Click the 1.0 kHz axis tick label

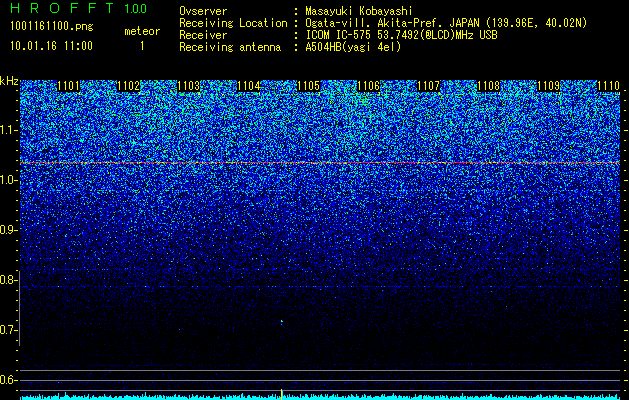pyautogui.click(x=9, y=181)
